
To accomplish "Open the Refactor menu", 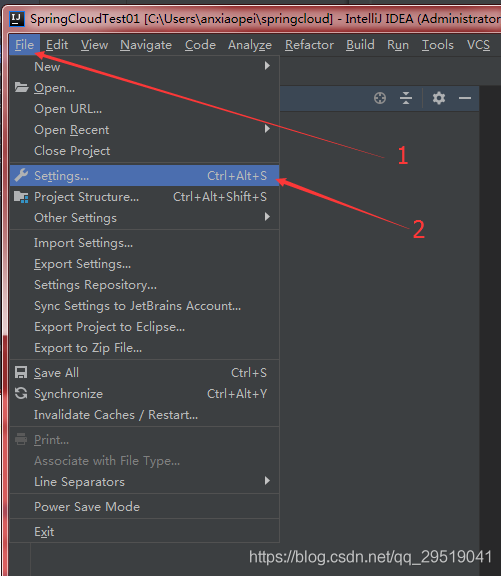I will click(309, 45).
